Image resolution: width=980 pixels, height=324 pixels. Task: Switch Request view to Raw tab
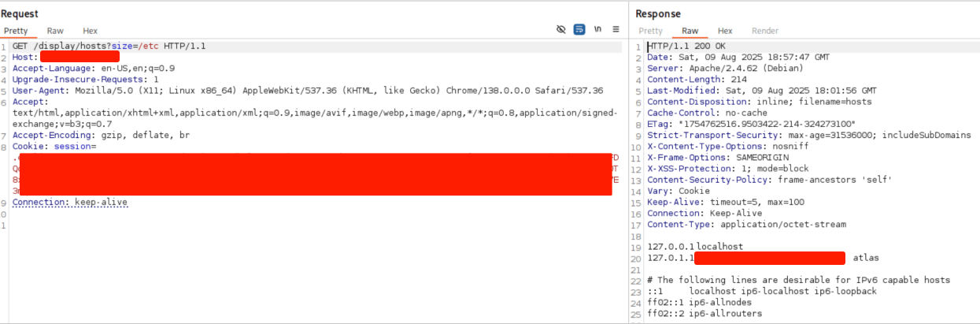pos(55,31)
